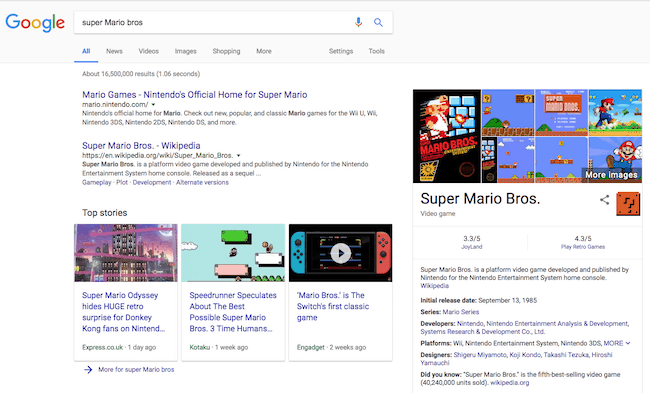Image resolution: width=650 pixels, height=393 pixels.
Task: Open the Super Mario Bros. title screen image
Action: (x=561, y=112)
